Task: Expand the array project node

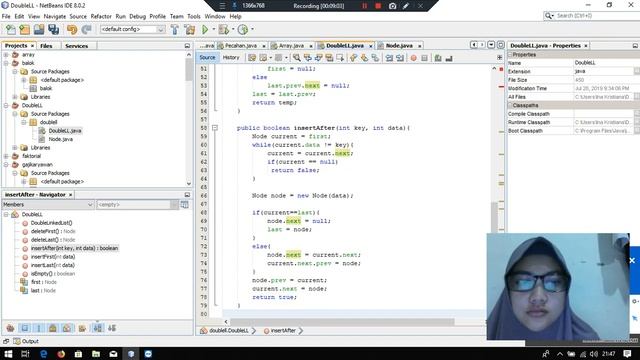Action: pos(6,54)
